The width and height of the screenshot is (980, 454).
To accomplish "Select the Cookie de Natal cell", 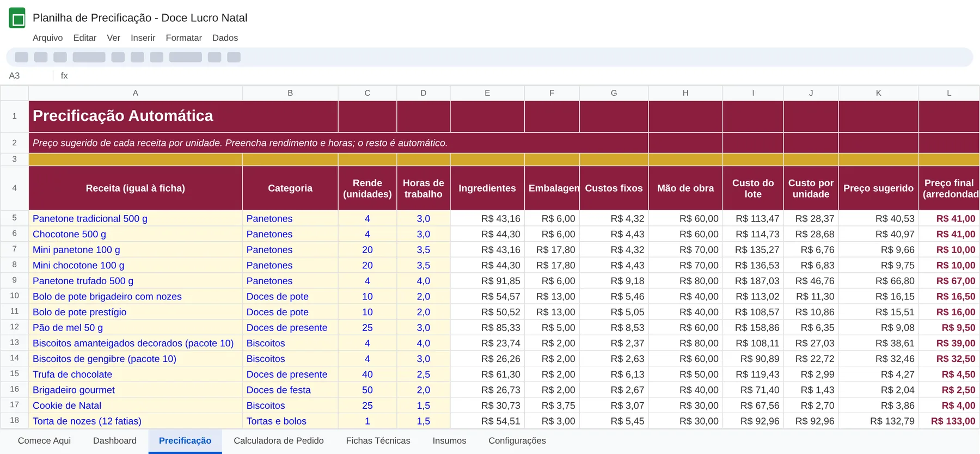I will [x=136, y=406].
